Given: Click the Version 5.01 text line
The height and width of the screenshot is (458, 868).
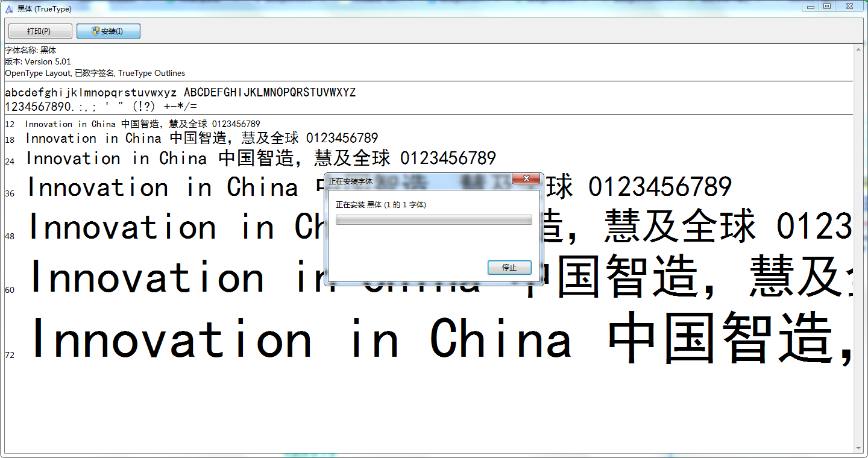Looking at the screenshot, I should click(x=38, y=61).
